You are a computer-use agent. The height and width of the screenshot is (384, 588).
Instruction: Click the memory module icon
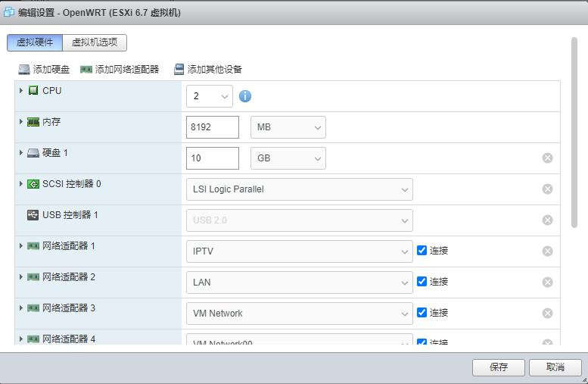[x=33, y=122]
